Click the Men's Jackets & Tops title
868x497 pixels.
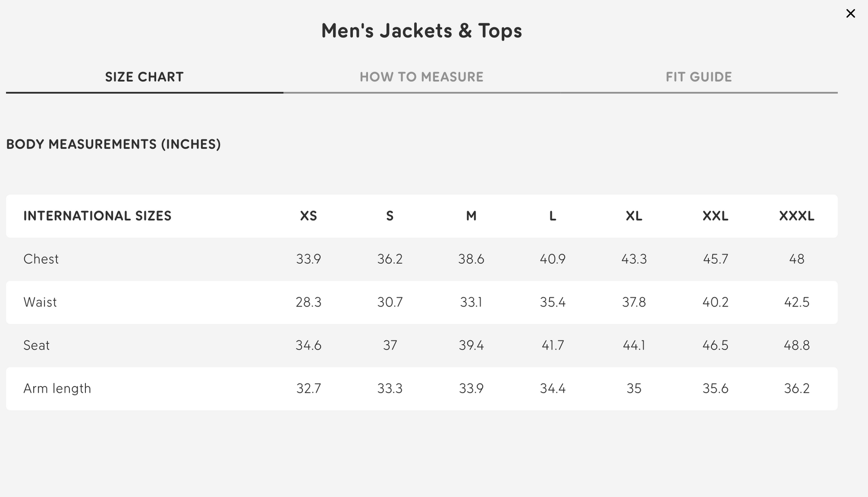421,31
